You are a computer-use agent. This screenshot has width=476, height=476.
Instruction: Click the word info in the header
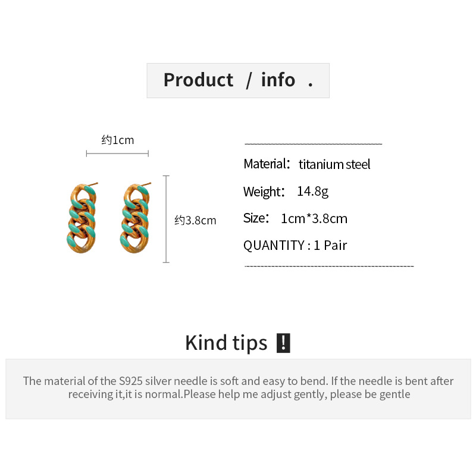(278, 80)
